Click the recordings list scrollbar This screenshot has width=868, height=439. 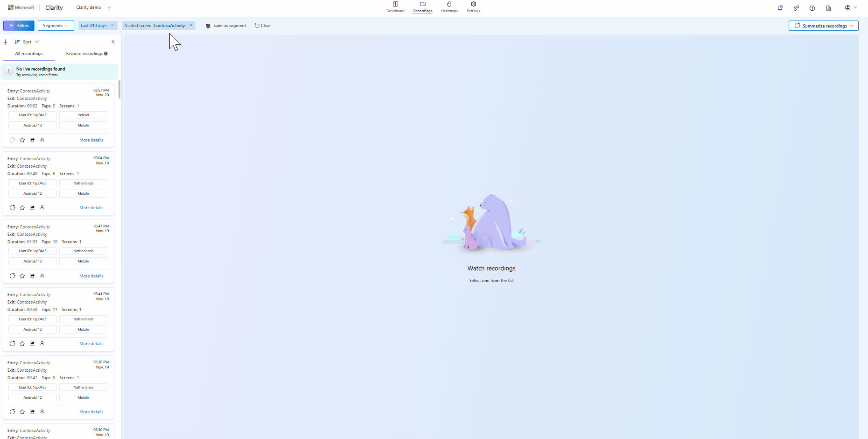[119, 89]
